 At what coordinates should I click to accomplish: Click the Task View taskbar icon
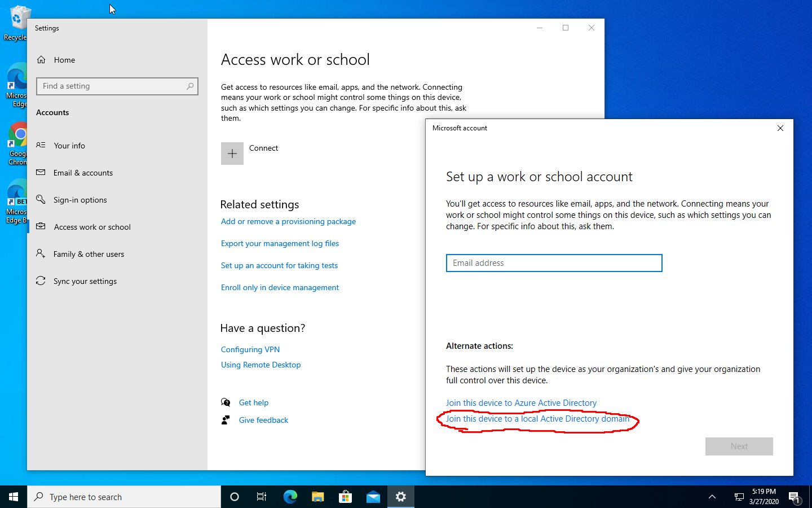(262, 497)
